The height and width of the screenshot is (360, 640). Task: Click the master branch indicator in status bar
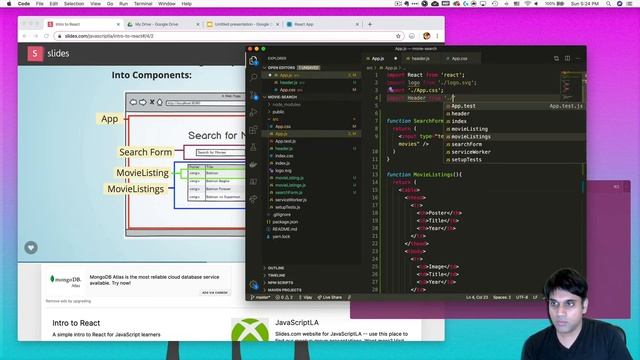pyautogui.click(x=260, y=297)
